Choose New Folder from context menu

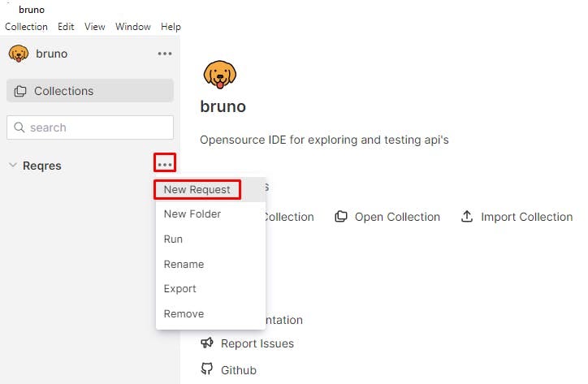(x=210, y=214)
